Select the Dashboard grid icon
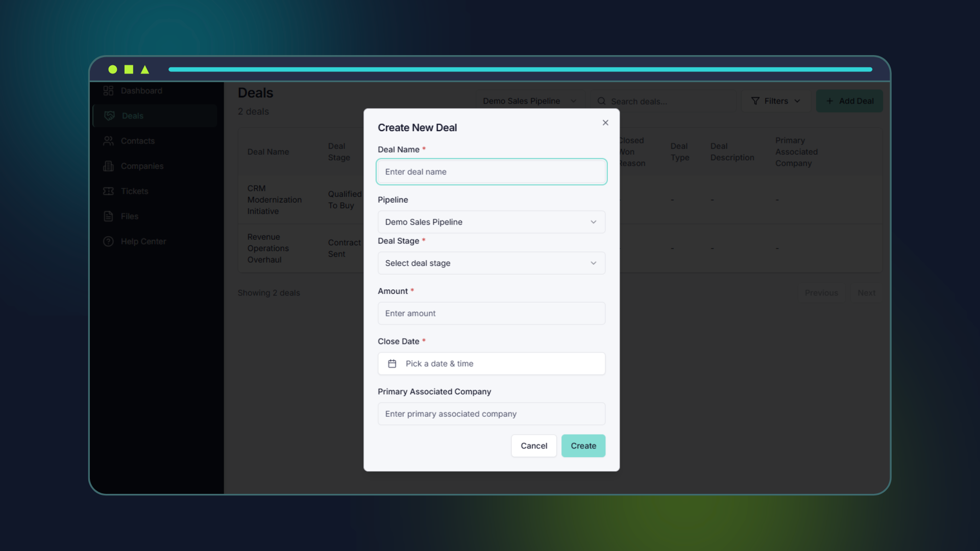Viewport: 980px width, 551px height. point(109,90)
